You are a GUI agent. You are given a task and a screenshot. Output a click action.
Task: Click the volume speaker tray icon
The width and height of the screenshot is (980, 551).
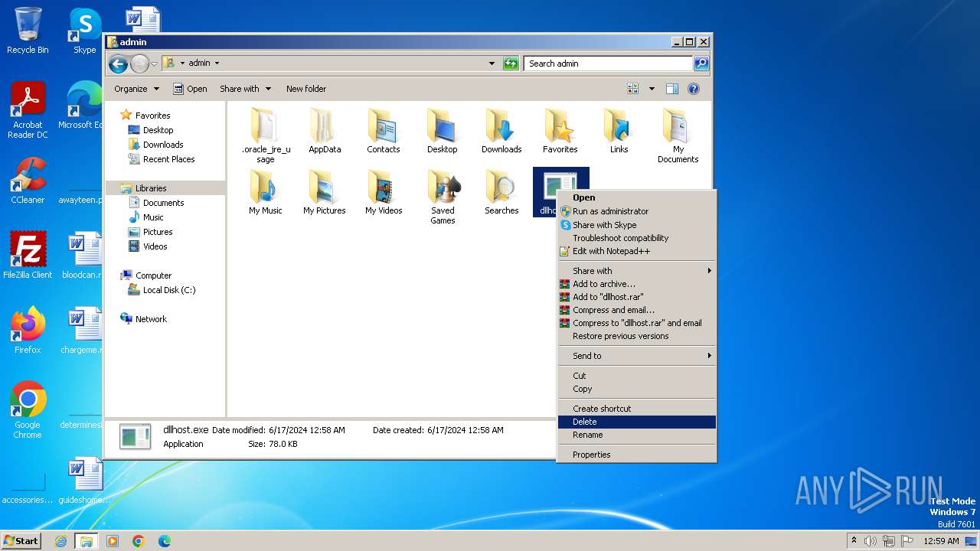tap(871, 541)
